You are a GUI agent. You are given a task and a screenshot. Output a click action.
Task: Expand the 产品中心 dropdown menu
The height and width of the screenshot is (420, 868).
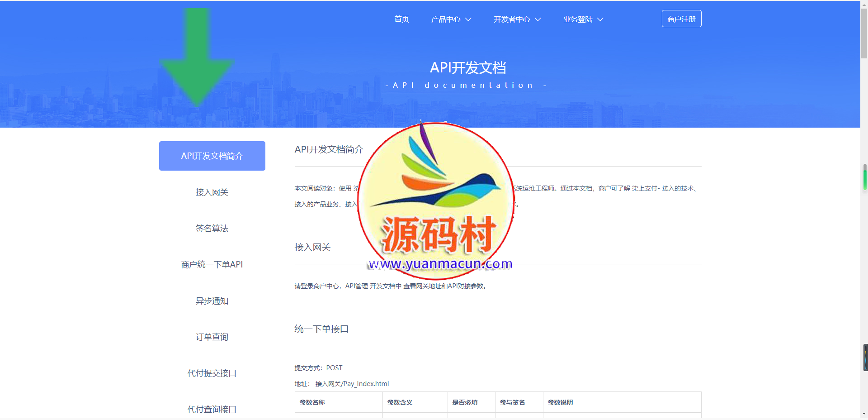[451, 19]
